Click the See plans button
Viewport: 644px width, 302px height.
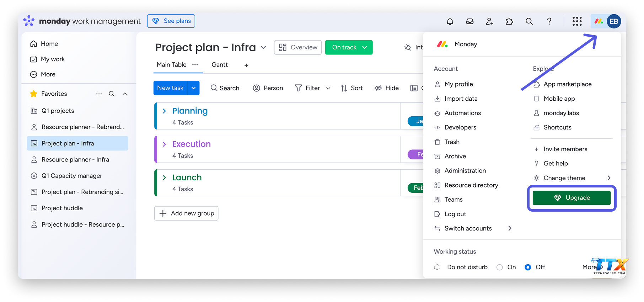click(x=171, y=21)
